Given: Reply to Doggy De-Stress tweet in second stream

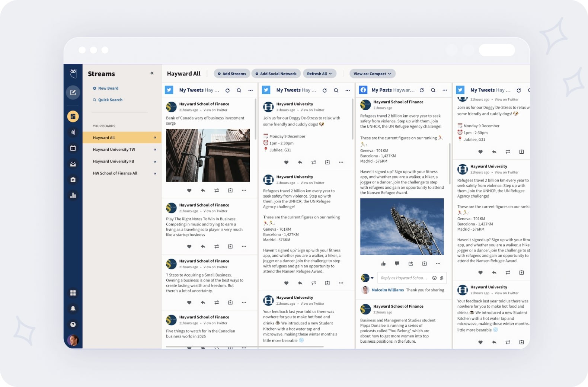Looking at the screenshot, I should click(x=300, y=162).
